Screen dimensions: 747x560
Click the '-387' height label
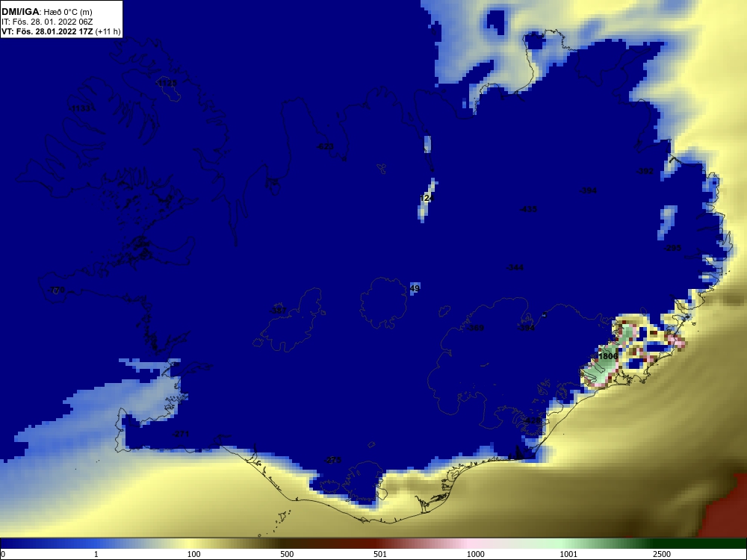pos(278,311)
